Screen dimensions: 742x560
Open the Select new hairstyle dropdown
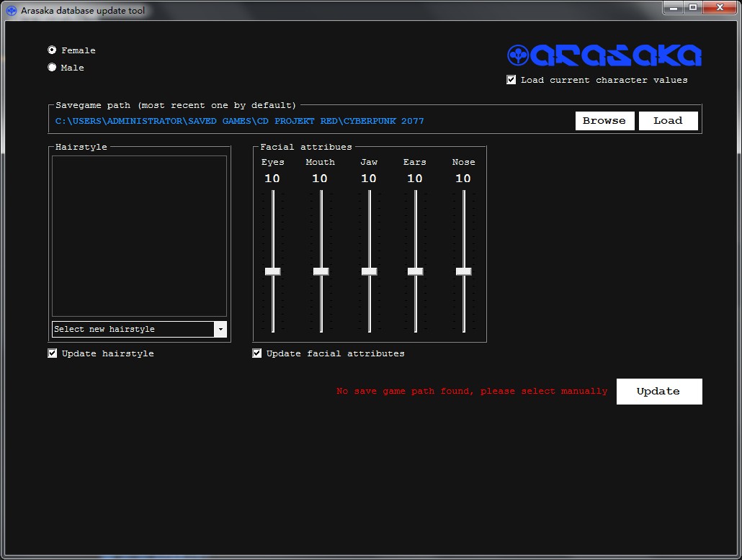coord(133,329)
